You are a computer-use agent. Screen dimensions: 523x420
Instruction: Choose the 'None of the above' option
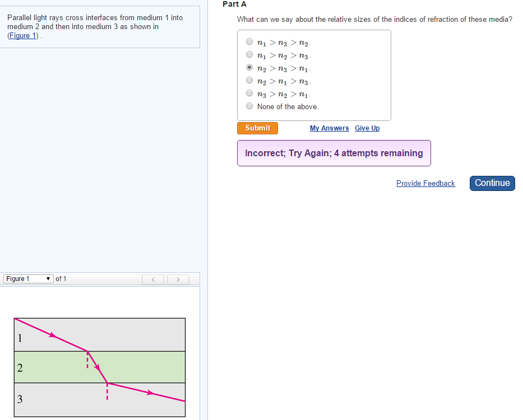pos(249,106)
